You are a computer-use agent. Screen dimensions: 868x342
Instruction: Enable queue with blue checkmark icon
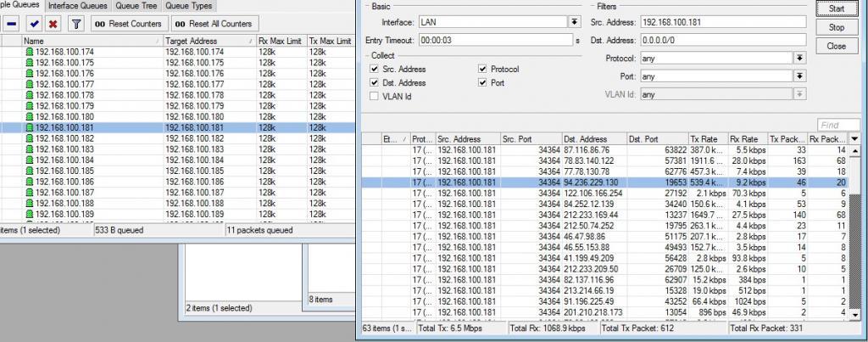point(34,24)
